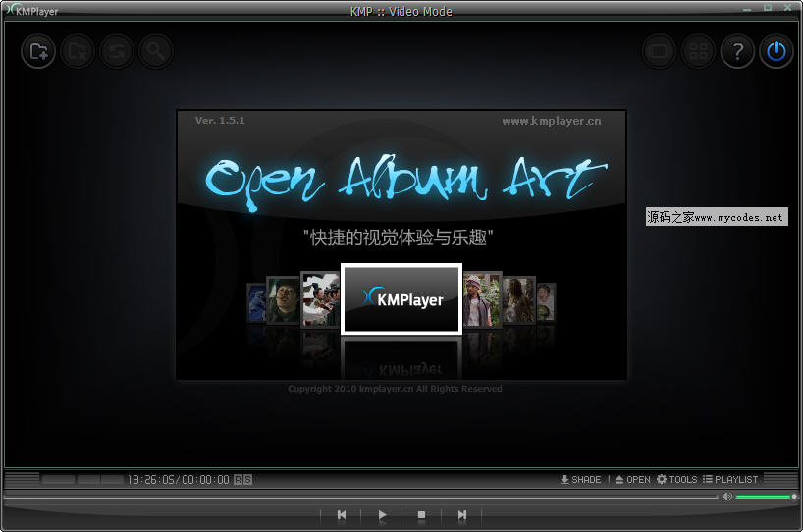
Task: Select the thumbnail of long-haired woman
Action: click(518, 299)
